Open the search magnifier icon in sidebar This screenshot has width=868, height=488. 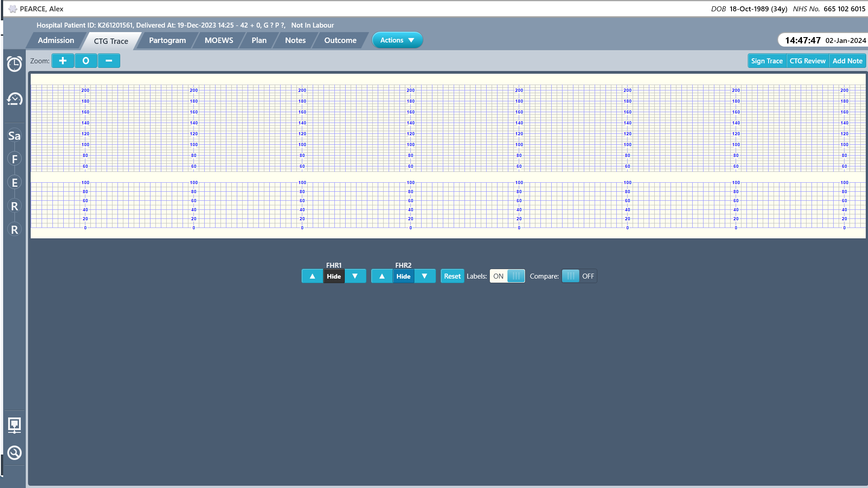14,453
